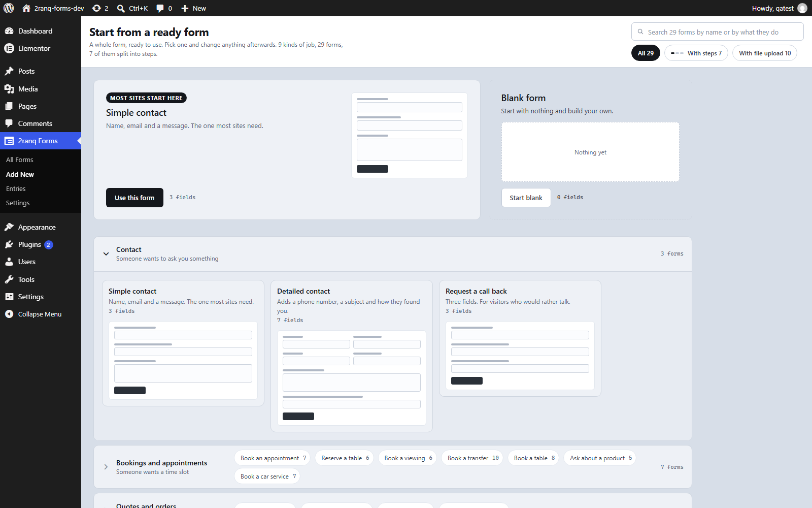Click the plus New icon
The height and width of the screenshot is (508, 812).
[x=185, y=8]
